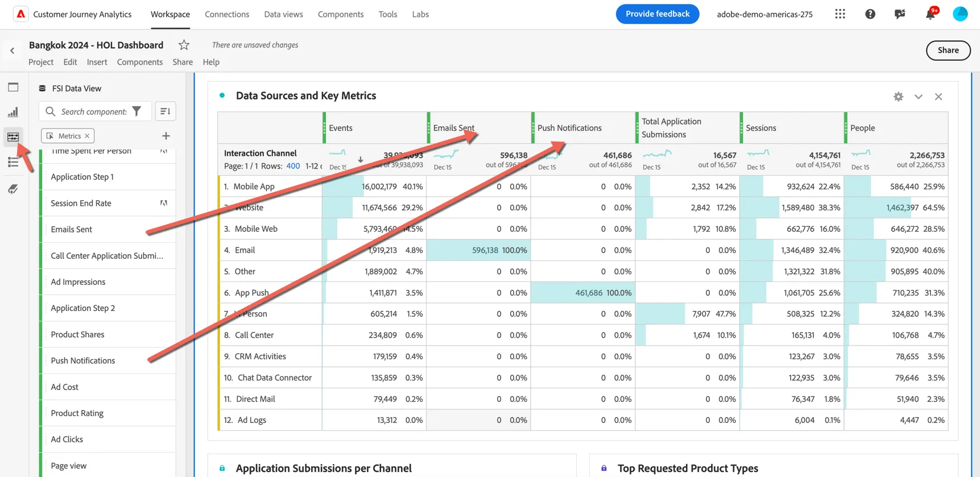The height and width of the screenshot is (477, 980).
Task: Open the Help menu
Action: tap(211, 62)
